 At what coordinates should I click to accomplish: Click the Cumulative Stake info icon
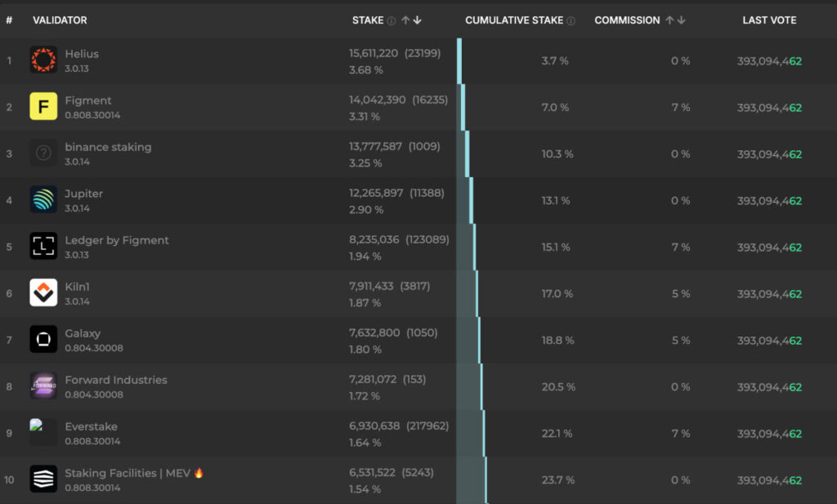click(x=571, y=20)
